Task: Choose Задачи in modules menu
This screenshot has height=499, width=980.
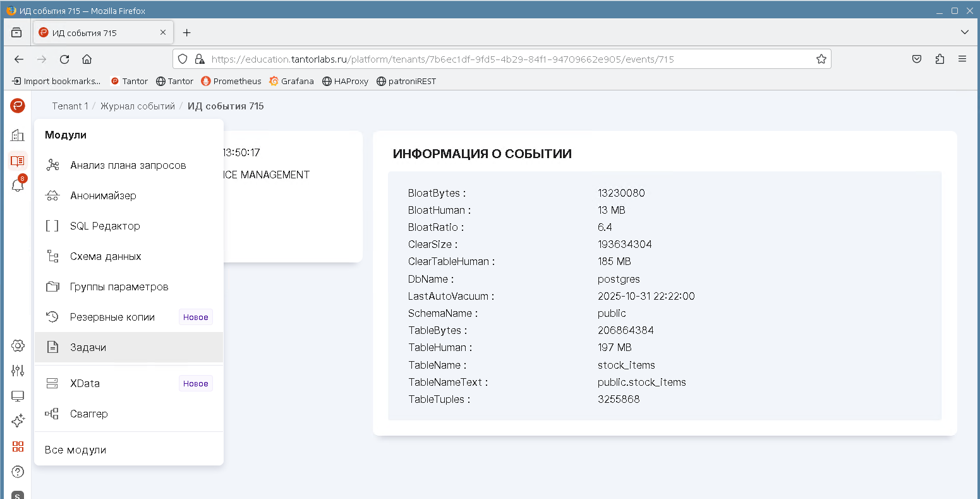Action: 88,347
